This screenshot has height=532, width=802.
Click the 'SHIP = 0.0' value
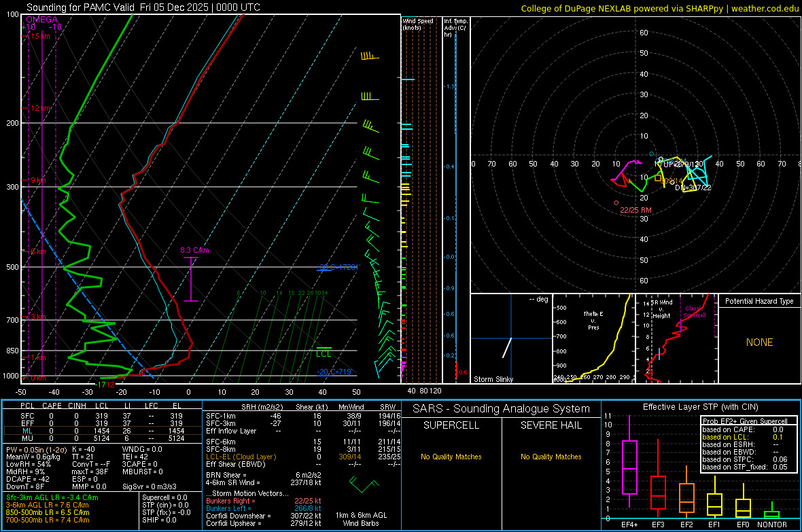(159, 520)
